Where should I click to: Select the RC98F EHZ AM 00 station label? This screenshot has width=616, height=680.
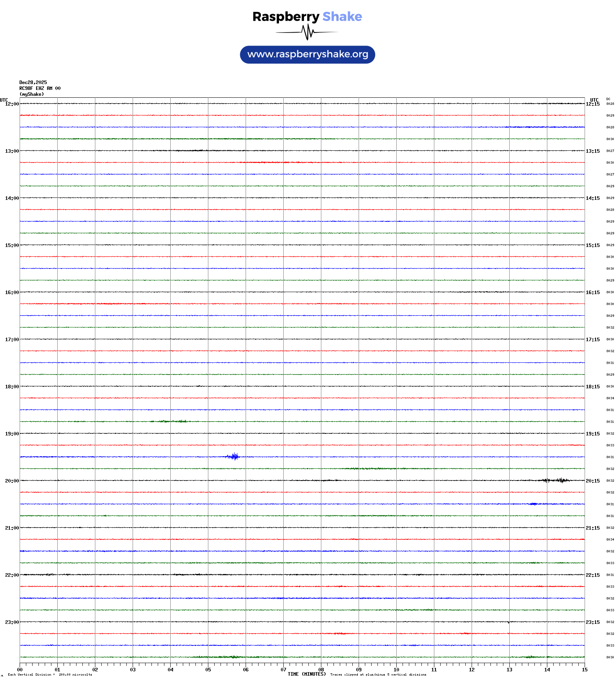tap(40, 88)
